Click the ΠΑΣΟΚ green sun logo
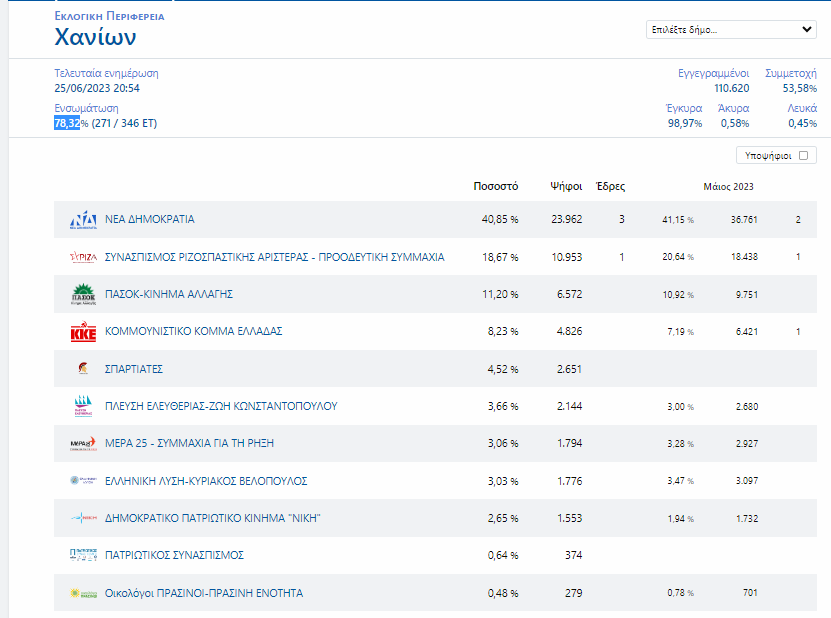Screen dimensions: 831x618 point(83,294)
